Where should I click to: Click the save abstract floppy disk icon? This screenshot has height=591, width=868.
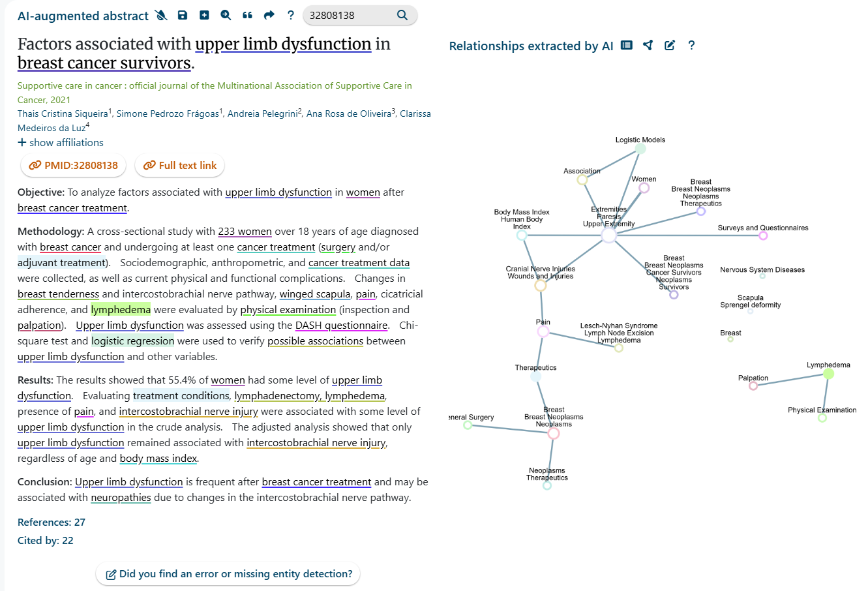(183, 15)
